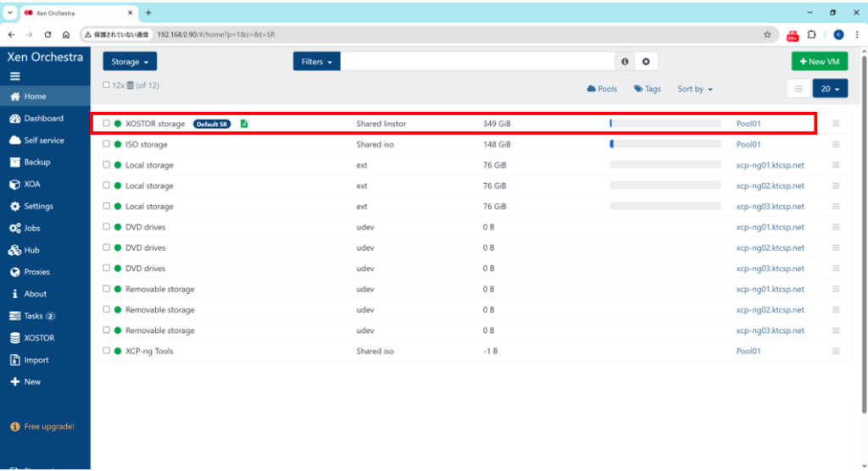Screen dimensions: 868x471
Task: Open Backup in the sidebar
Action: 36,162
